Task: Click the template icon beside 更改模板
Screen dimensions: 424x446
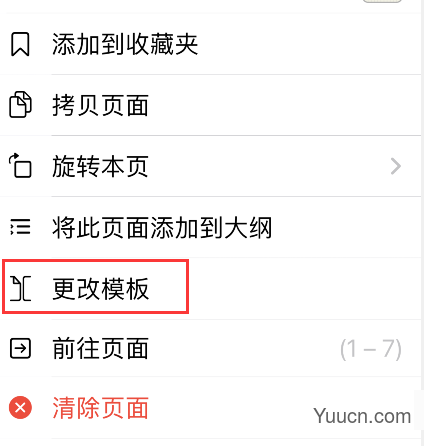Action: [20, 288]
